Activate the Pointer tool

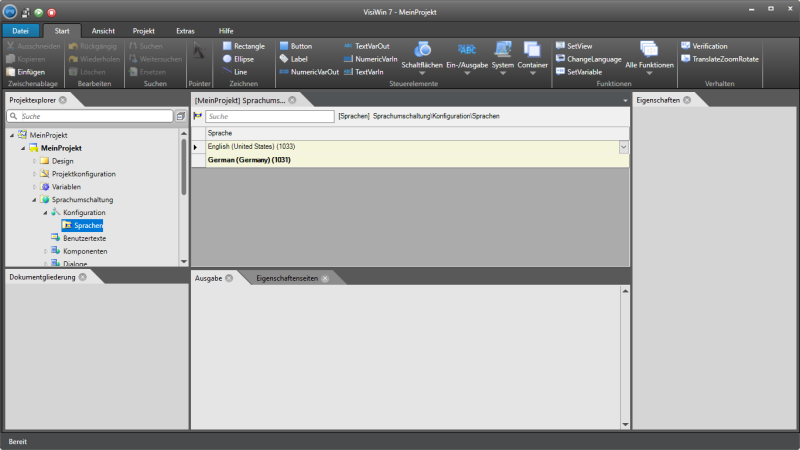tap(199, 51)
